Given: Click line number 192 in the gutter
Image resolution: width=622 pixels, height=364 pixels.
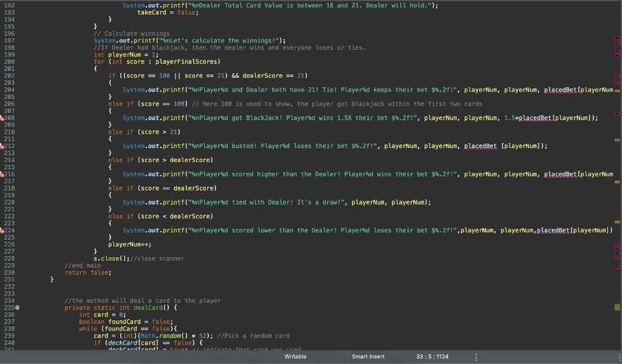Looking at the screenshot, I should (10, 5).
